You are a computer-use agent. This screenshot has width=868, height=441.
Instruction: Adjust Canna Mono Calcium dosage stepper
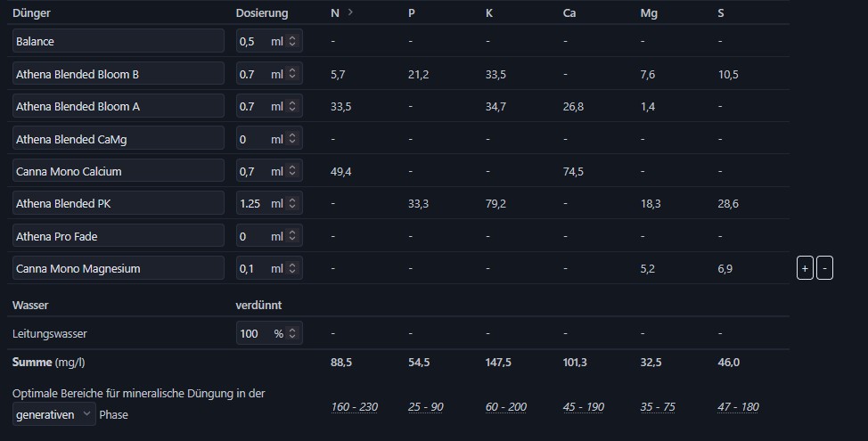293,171
